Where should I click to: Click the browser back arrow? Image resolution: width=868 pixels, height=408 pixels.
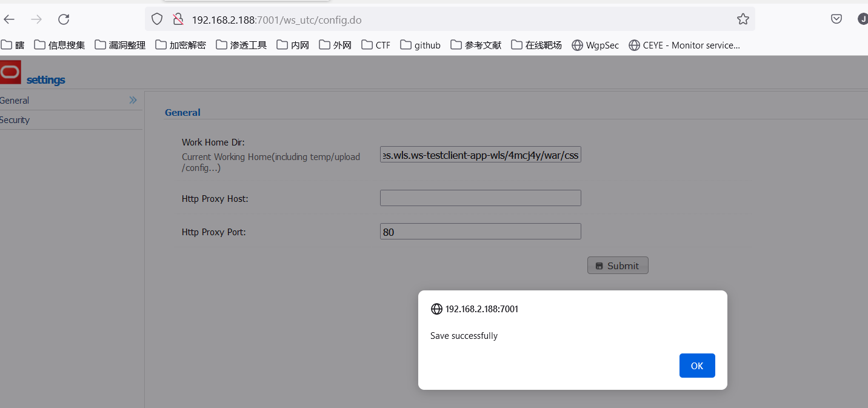[x=9, y=19]
